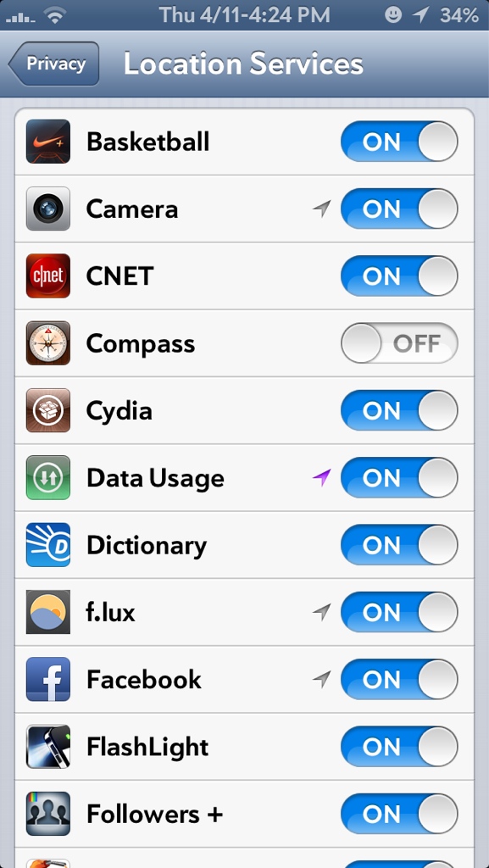Tap the Compass app icon

click(x=48, y=343)
